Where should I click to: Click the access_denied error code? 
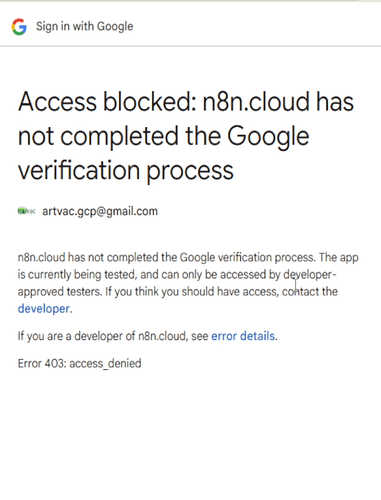[105, 363]
